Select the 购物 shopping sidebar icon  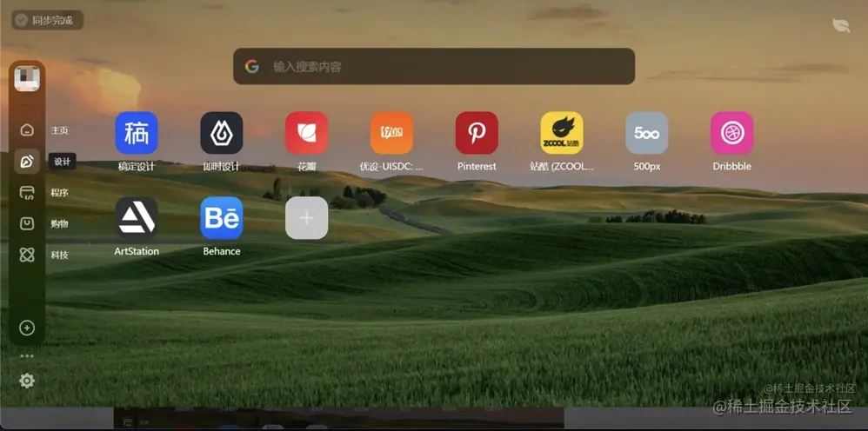point(27,223)
